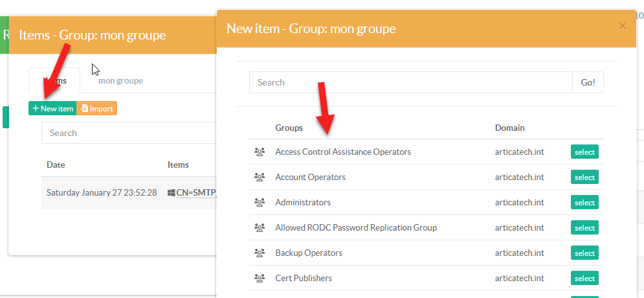Click the group icon next to Backup Operators
The height and width of the screenshot is (298, 644).
coord(260,253)
